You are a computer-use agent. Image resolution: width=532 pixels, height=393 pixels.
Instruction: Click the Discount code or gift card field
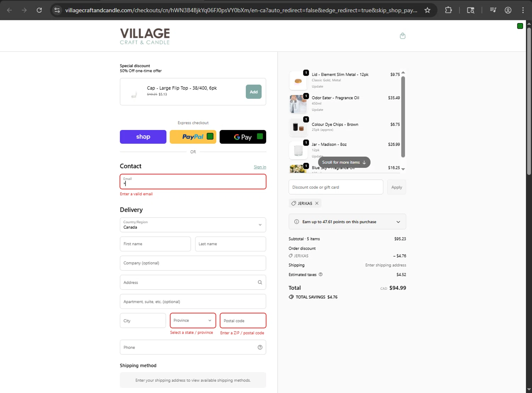336,187
